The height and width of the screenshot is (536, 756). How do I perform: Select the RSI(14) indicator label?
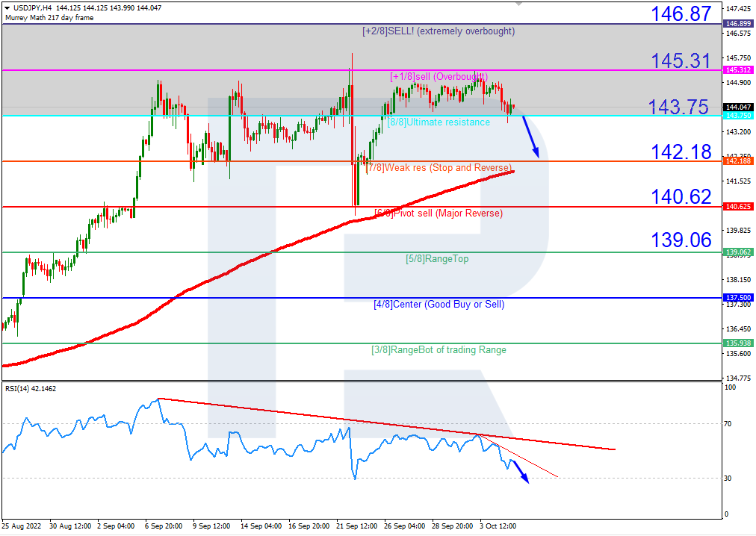[x=31, y=388]
